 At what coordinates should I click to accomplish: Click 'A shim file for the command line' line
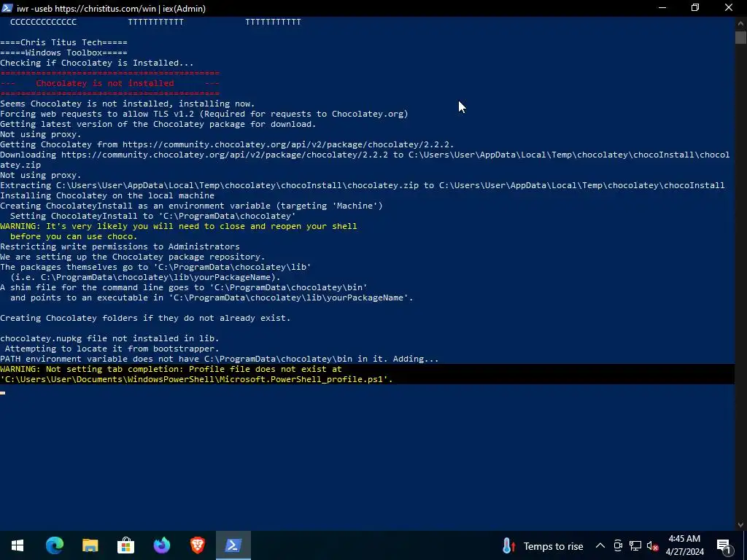[x=183, y=287]
